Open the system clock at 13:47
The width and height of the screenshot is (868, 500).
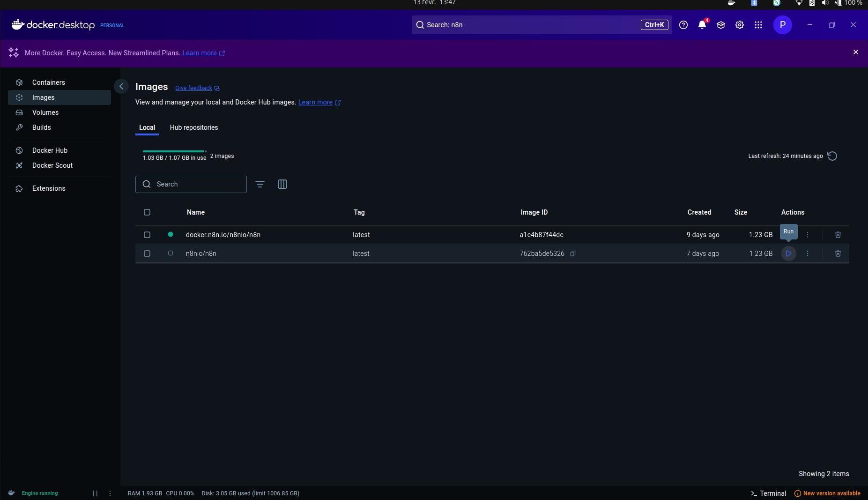(434, 3)
